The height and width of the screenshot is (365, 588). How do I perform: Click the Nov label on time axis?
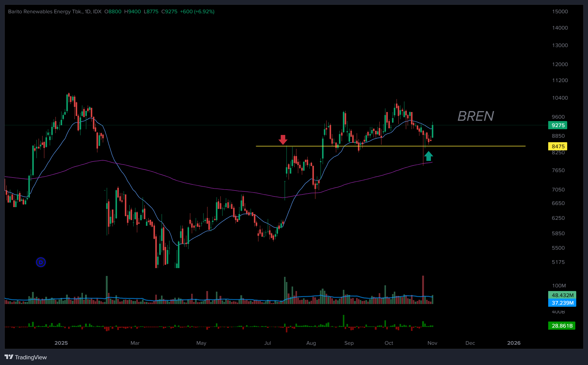pos(432,343)
